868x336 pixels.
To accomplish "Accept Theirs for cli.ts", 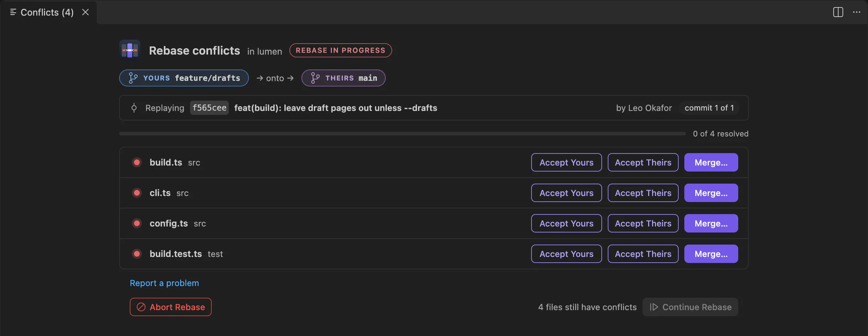I will tap(643, 193).
